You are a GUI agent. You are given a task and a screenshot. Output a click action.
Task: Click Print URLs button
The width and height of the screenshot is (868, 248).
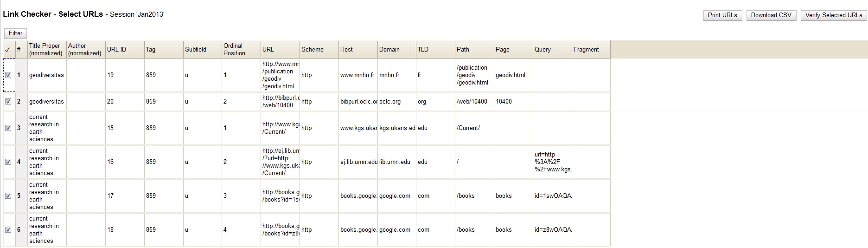tap(722, 15)
